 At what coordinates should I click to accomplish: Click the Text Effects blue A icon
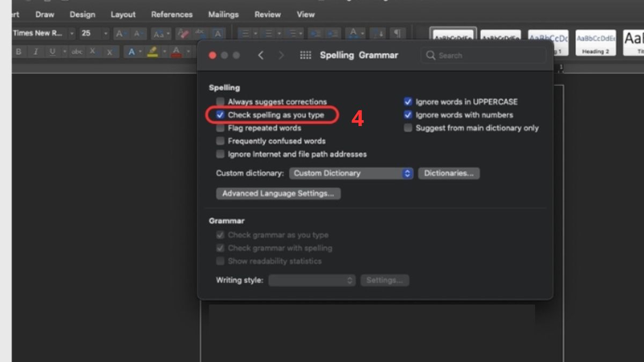[131, 52]
